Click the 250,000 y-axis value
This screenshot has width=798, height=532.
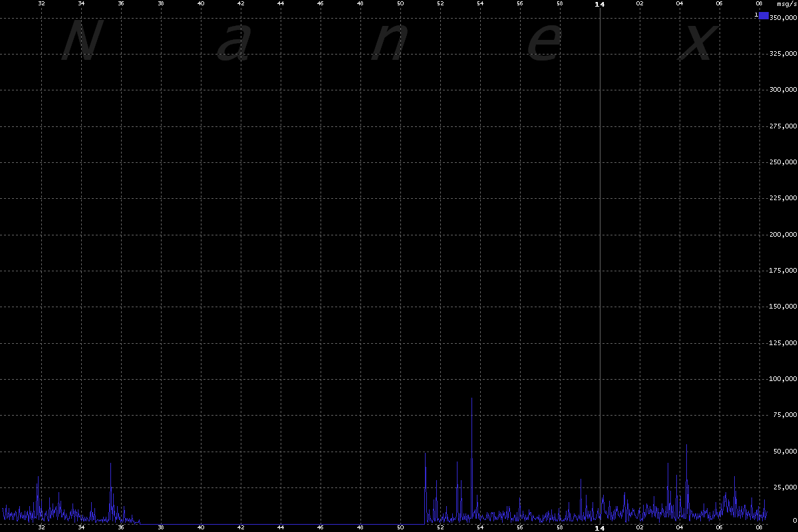pyautogui.click(x=783, y=162)
